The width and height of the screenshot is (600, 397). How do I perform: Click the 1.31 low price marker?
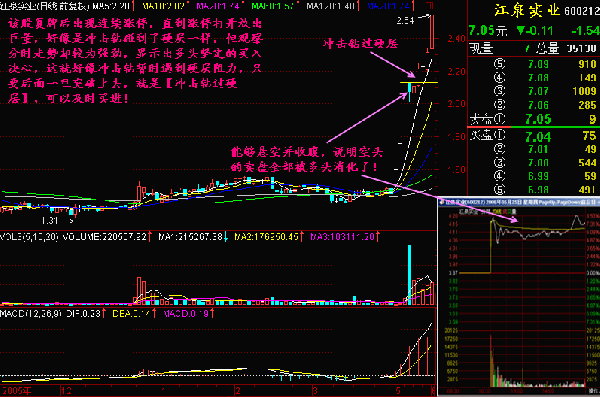50,221
